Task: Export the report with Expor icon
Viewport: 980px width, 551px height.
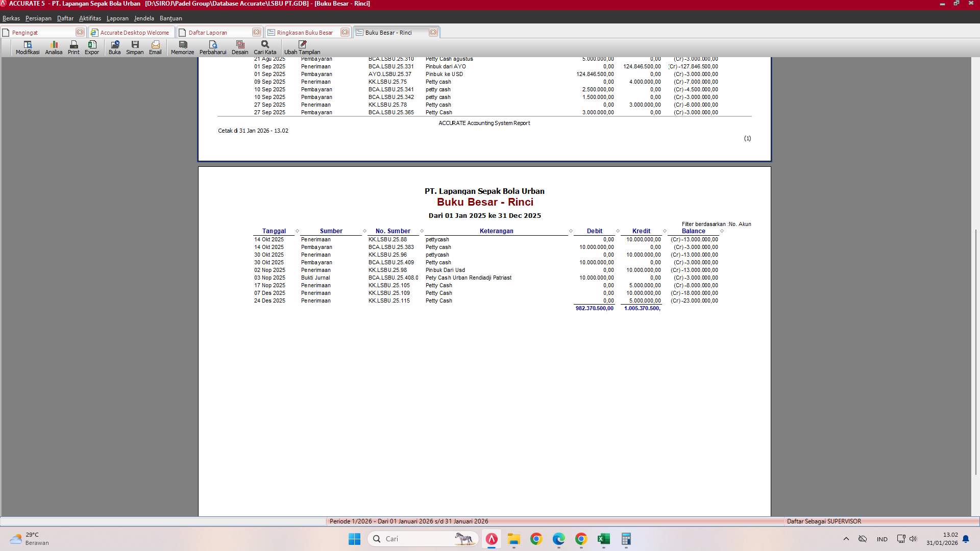Action: pyautogui.click(x=92, y=47)
